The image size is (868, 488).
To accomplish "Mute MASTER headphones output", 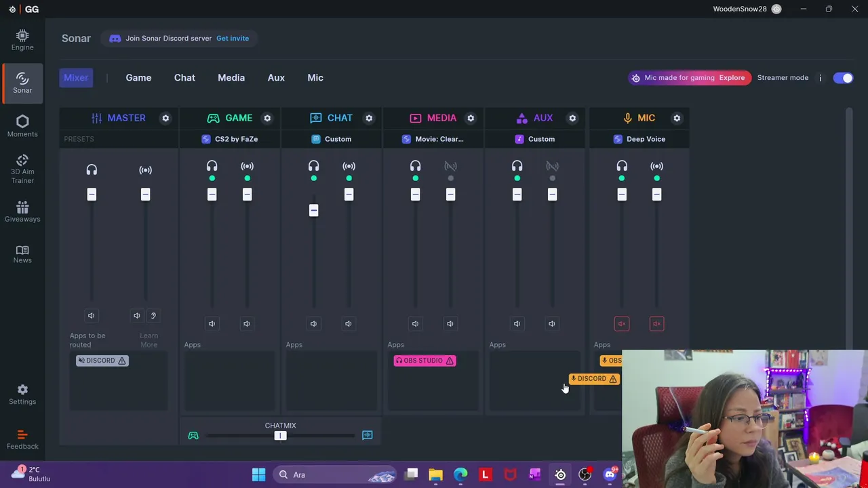I will tap(92, 315).
